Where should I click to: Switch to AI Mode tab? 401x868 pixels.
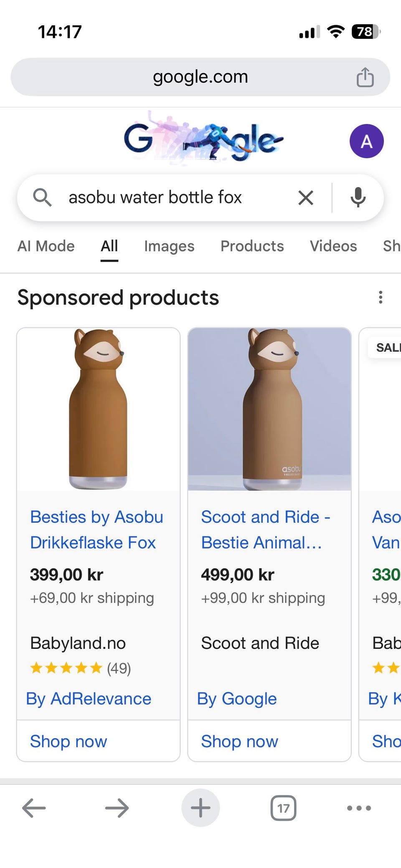click(46, 246)
